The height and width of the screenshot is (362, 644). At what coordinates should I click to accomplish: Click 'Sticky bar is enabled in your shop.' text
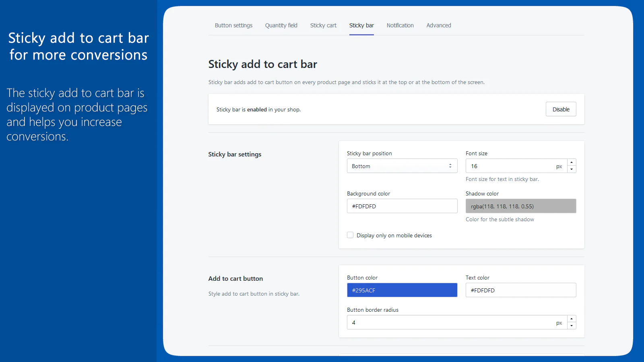click(258, 110)
